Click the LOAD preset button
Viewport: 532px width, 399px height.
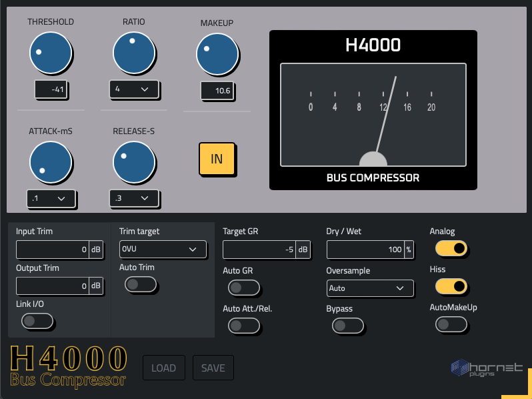163,368
